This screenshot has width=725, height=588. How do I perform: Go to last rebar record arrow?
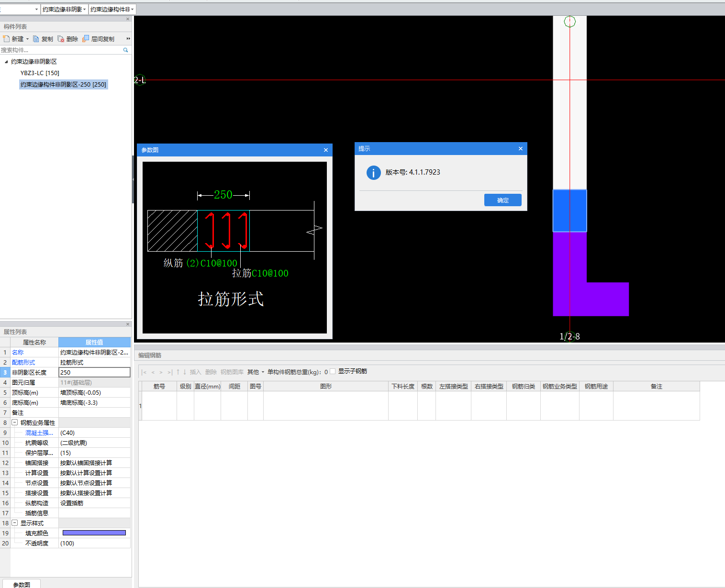pyautogui.click(x=170, y=372)
